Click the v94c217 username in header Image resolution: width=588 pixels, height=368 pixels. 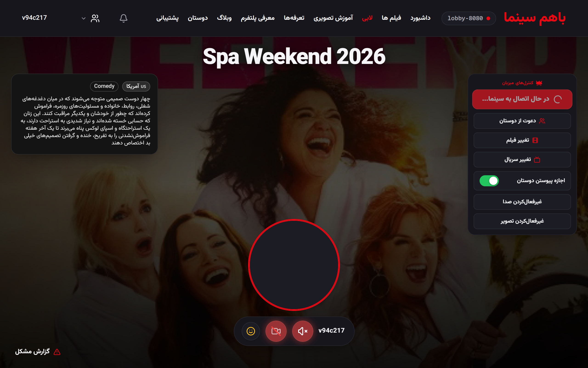click(34, 18)
